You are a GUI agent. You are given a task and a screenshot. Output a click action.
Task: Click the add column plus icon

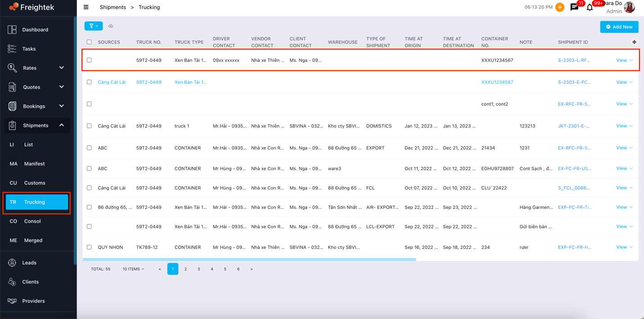634,42
